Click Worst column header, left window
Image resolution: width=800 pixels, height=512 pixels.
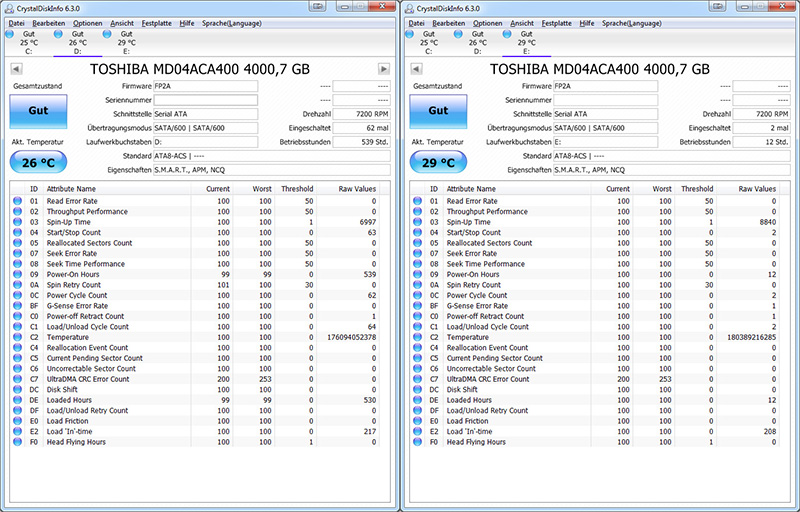click(254, 189)
